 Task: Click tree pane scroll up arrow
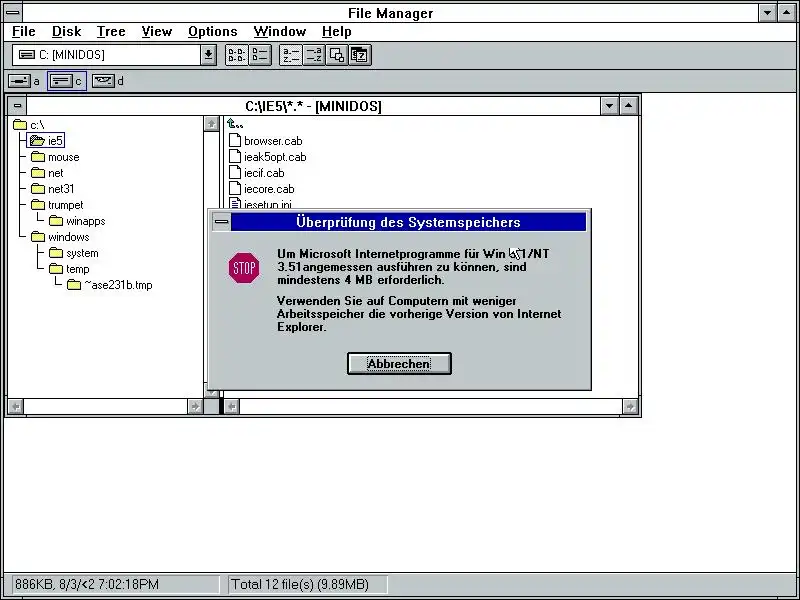coord(211,124)
